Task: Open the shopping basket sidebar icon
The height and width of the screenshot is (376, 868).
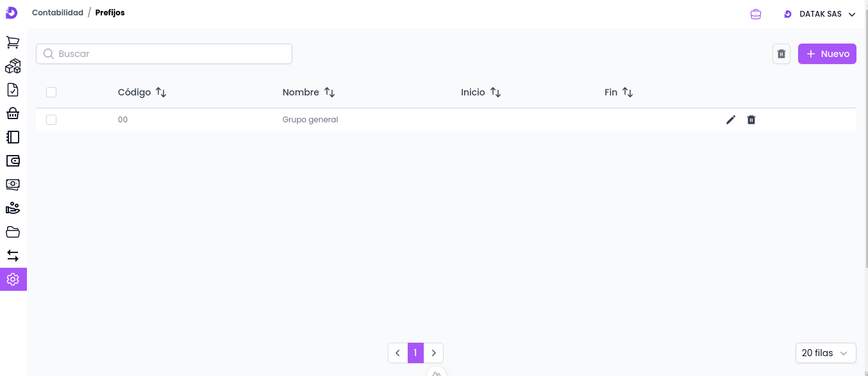Action: point(13,113)
